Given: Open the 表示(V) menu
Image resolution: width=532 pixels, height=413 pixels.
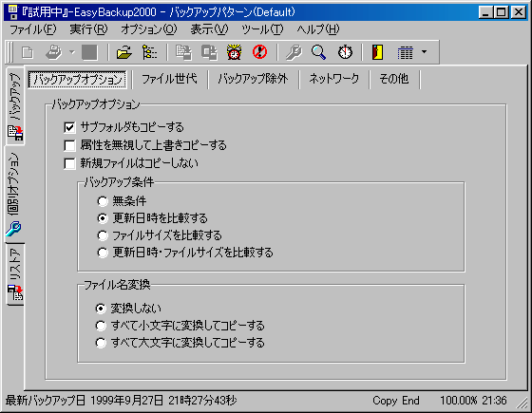Looking at the screenshot, I should (209, 29).
